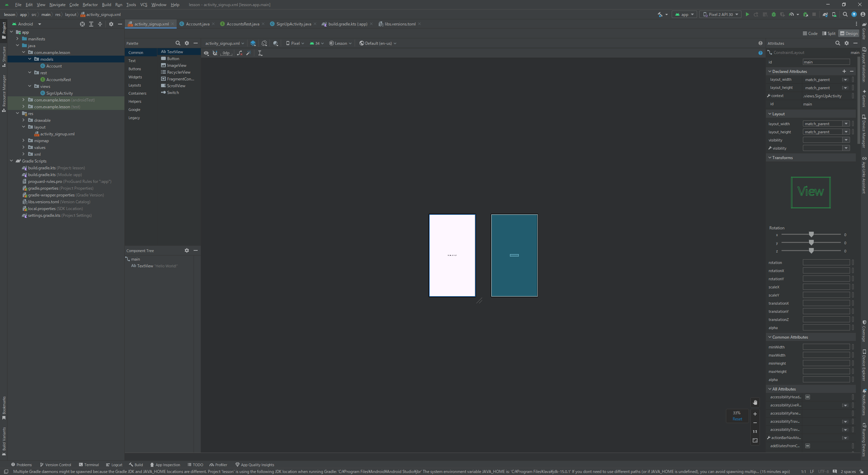This screenshot has width=868, height=475.
Task: Open Default (en-us) locale dropdown
Action: pyautogui.click(x=378, y=43)
